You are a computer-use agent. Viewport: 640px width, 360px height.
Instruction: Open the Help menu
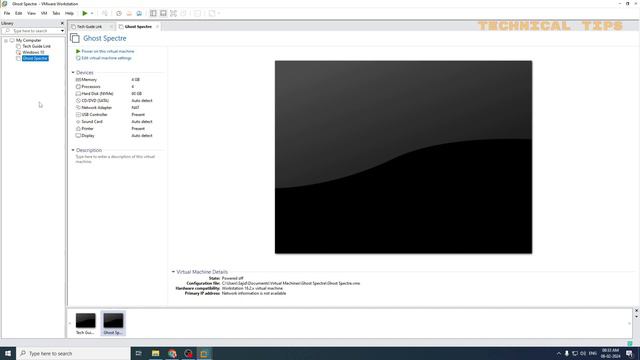click(69, 13)
